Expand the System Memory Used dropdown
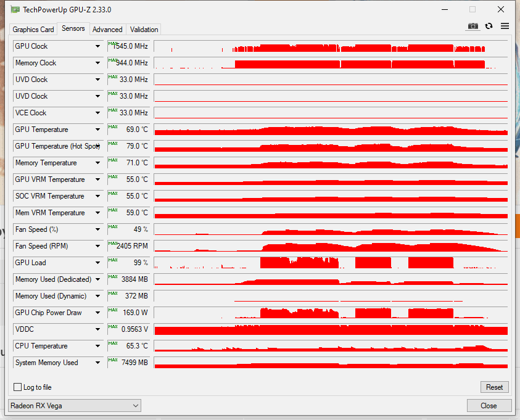520x420 pixels. [x=97, y=363]
